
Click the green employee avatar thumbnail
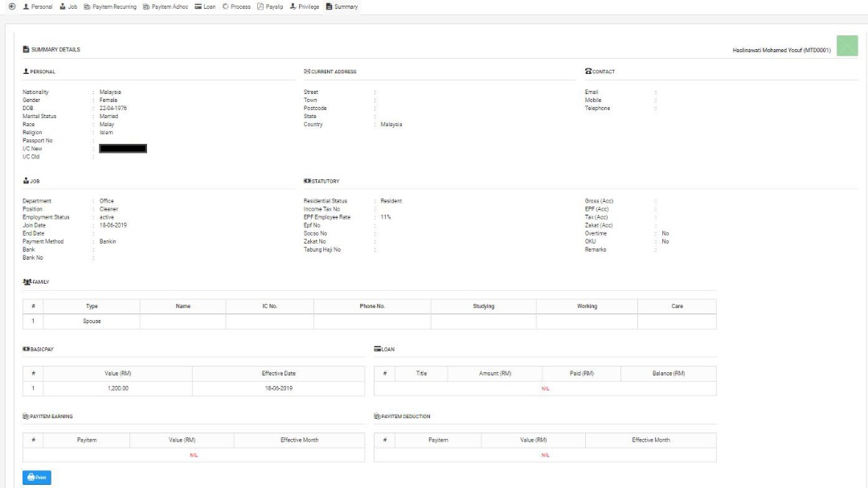pyautogui.click(x=847, y=45)
